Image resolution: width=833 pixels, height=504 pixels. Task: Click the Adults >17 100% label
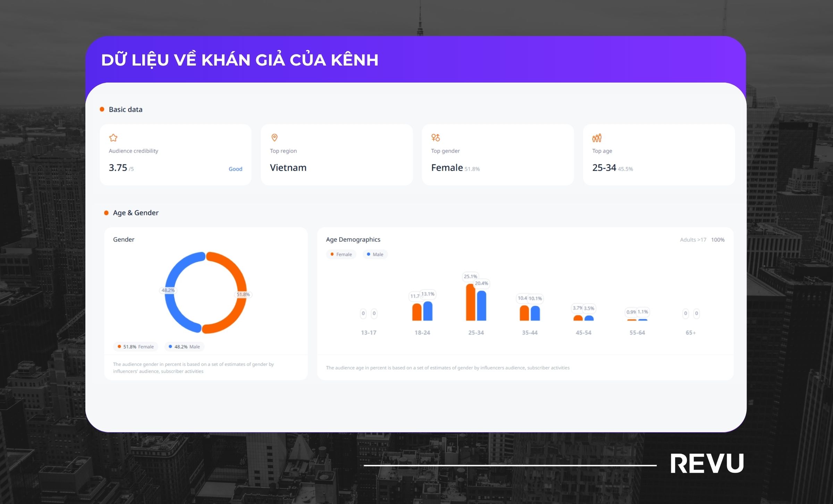[702, 240]
